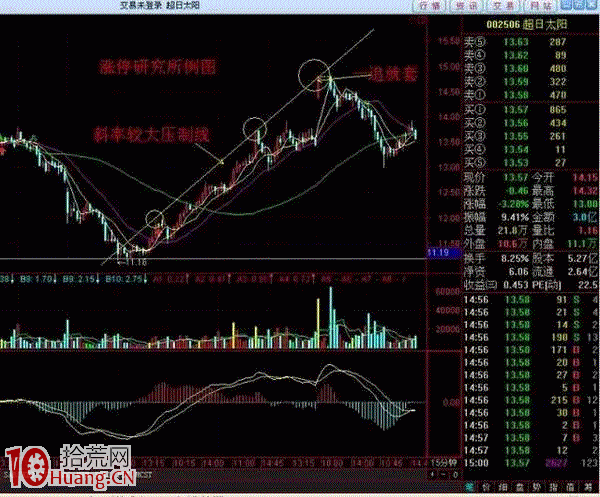Click the 15分钟 period label
The image size is (600, 497).
coord(444,463)
